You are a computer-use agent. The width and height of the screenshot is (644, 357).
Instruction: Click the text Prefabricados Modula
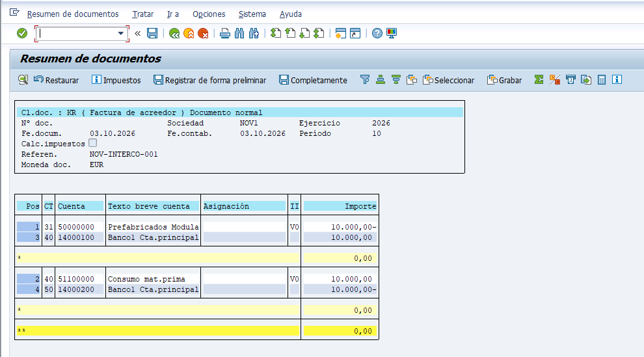coord(154,227)
